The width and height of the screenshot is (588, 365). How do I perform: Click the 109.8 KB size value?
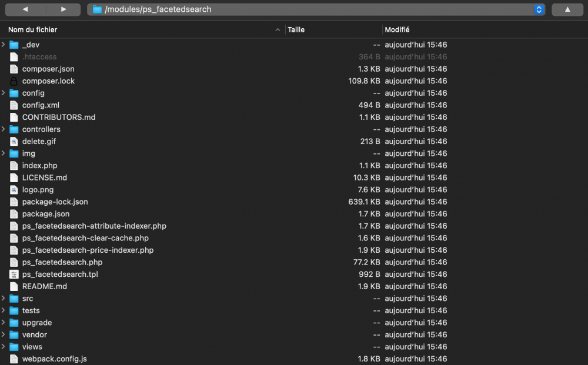[x=364, y=81]
